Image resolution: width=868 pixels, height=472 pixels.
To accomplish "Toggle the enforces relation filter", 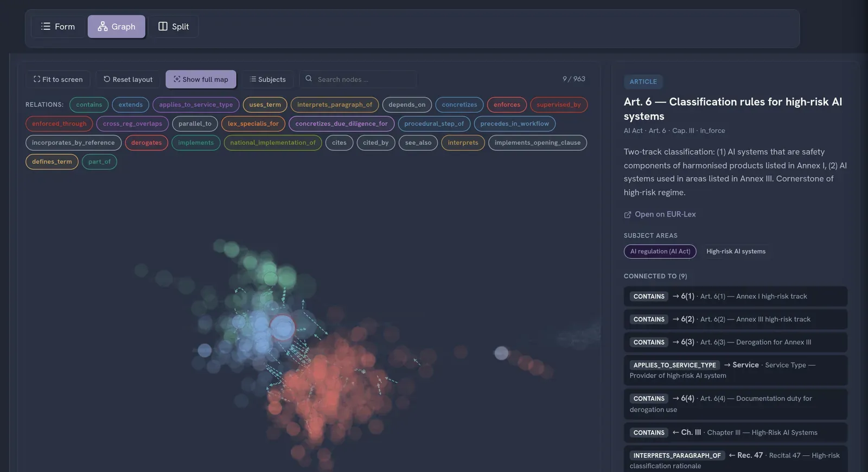I will click(x=507, y=105).
